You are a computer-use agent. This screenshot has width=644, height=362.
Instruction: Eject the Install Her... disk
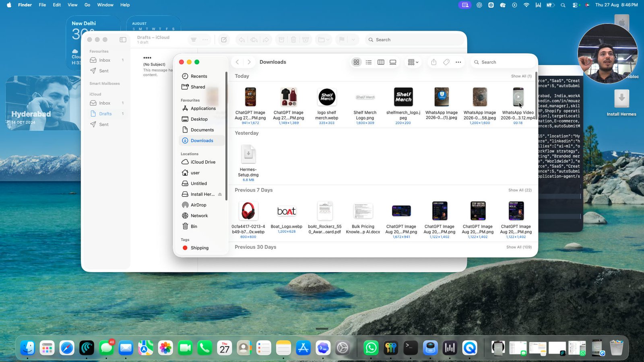[x=220, y=194]
